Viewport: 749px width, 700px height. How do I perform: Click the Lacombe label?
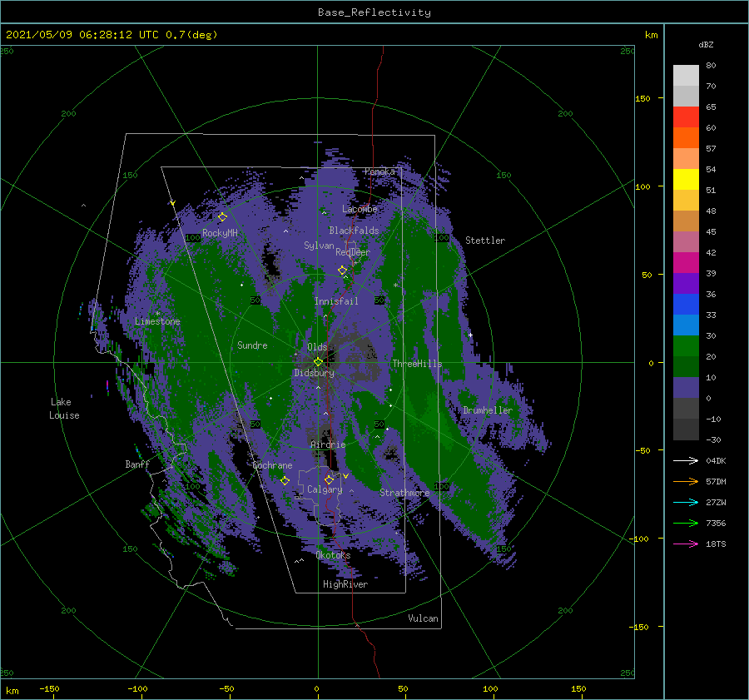(x=360, y=209)
